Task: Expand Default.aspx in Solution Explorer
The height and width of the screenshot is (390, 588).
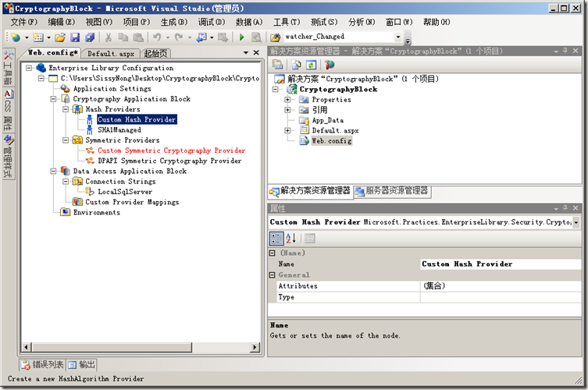Action: 287,130
